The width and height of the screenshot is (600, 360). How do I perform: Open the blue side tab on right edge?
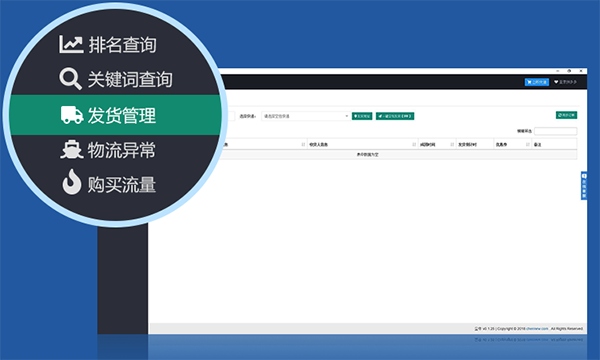pyautogui.click(x=584, y=186)
